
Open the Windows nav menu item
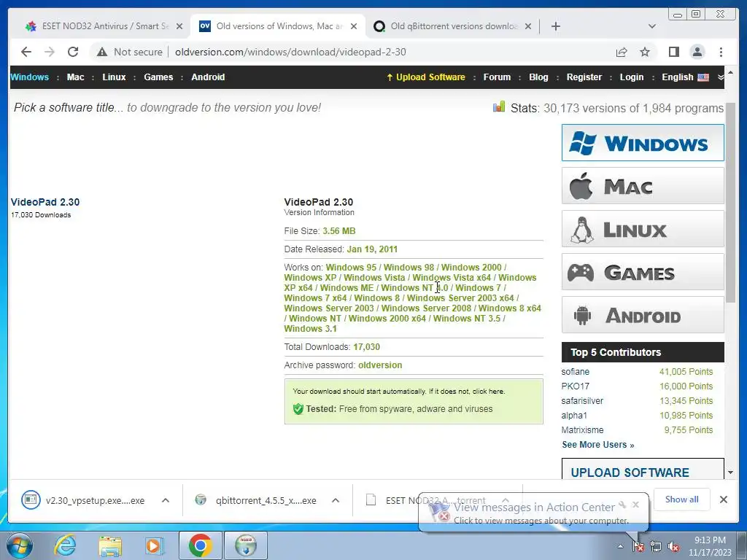coord(29,77)
